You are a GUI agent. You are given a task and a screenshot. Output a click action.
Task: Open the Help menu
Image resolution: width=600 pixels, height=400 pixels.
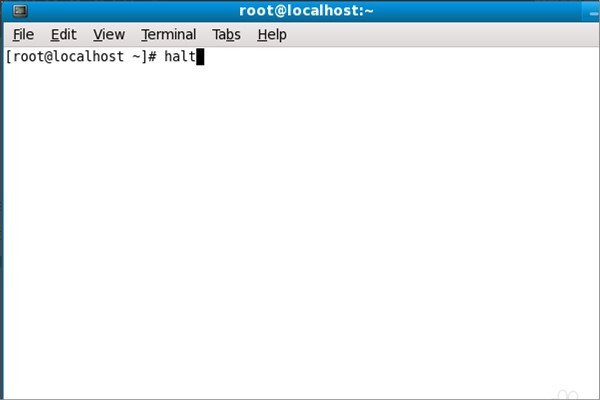pos(272,35)
